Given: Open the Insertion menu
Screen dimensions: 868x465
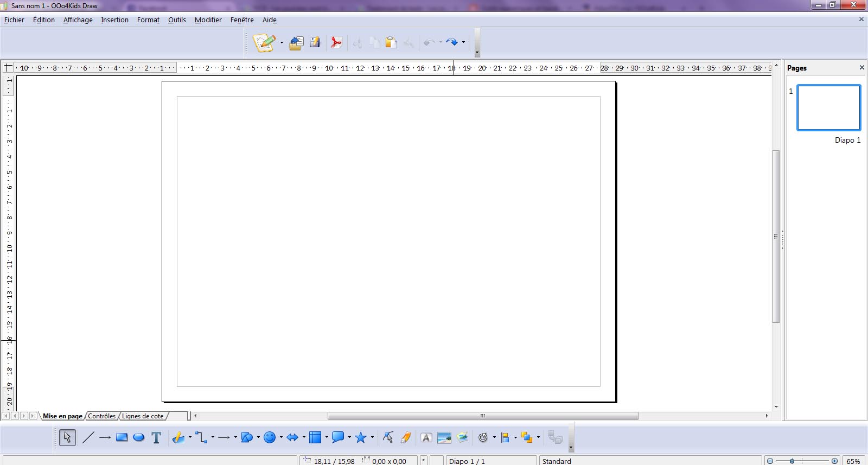Looking at the screenshot, I should point(115,20).
